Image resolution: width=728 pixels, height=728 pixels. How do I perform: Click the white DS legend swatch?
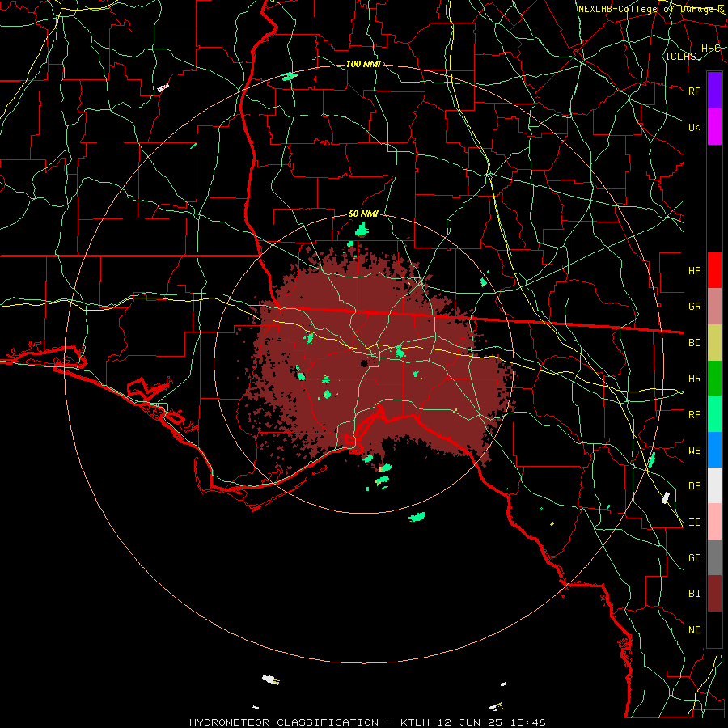(714, 485)
